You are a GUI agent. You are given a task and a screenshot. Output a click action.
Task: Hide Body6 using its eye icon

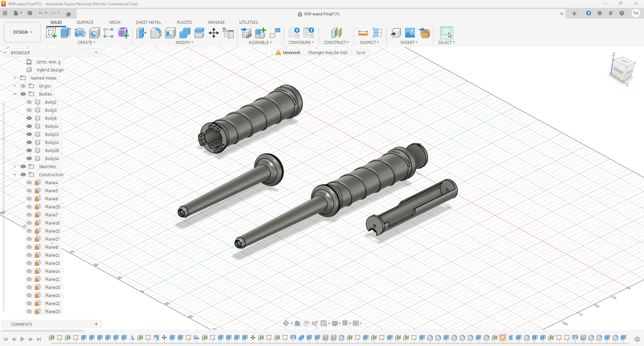[29, 118]
